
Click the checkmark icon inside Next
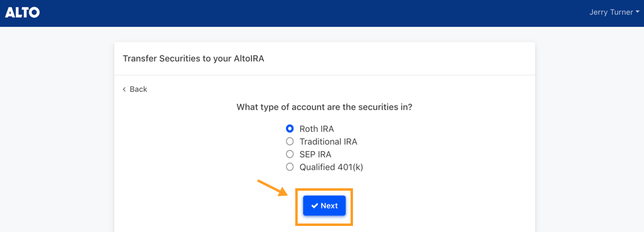pos(315,206)
